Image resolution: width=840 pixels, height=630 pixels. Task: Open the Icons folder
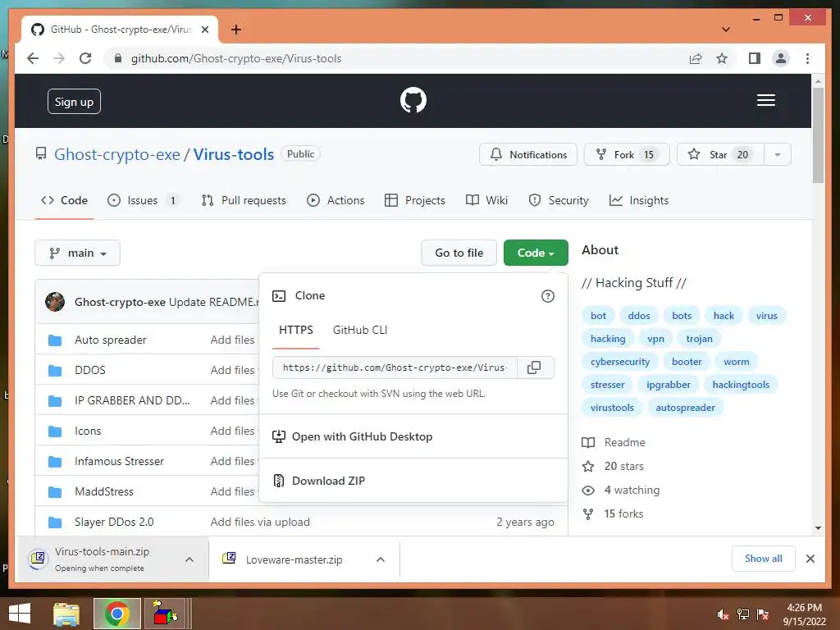coord(88,431)
